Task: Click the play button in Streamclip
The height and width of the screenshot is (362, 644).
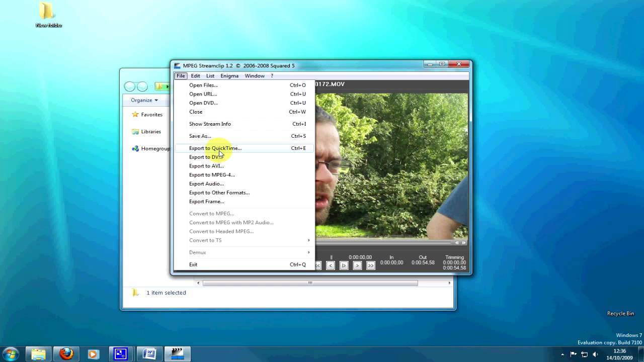Action: click(344, 265)
